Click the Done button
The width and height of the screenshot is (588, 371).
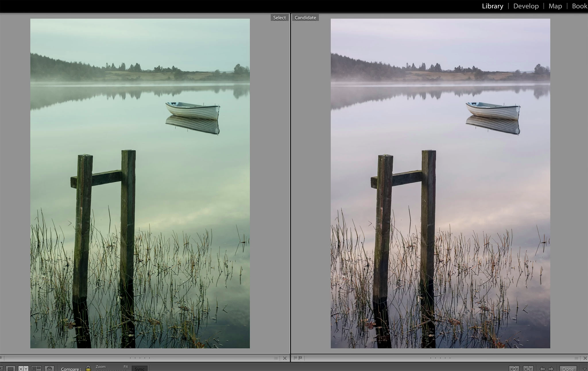(x=568, y=369)
